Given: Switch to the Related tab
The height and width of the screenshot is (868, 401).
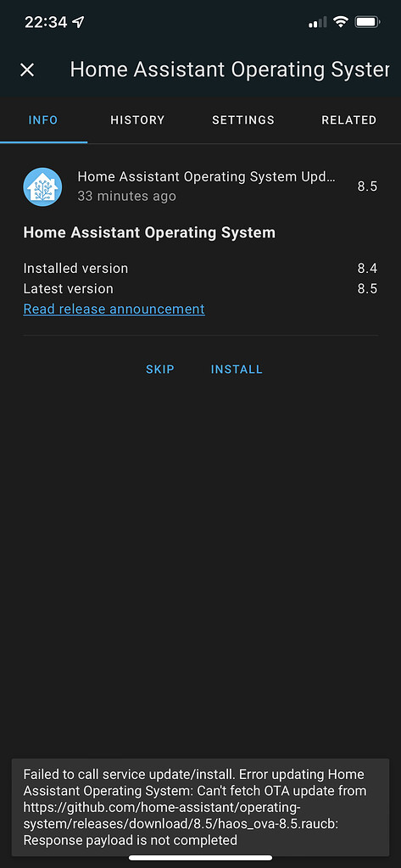Looking at the screenshot, I should pyautogui.click(x=349, y=120).
